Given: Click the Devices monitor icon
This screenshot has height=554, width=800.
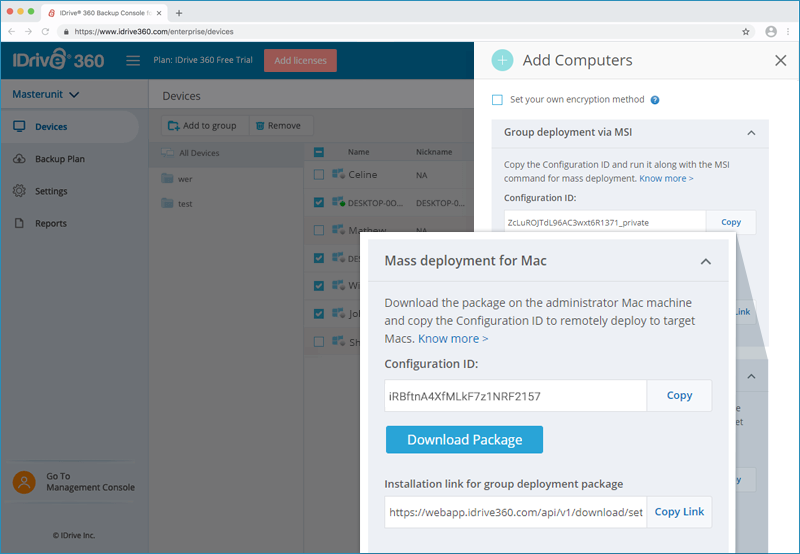Looking at the screenshot, I should [19, 127].
